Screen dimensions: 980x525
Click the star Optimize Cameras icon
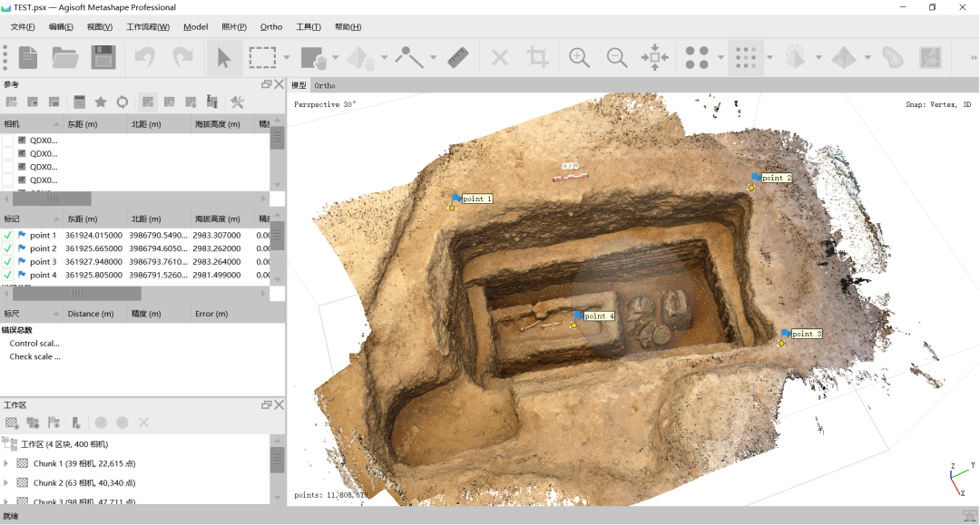coord(101,102)
